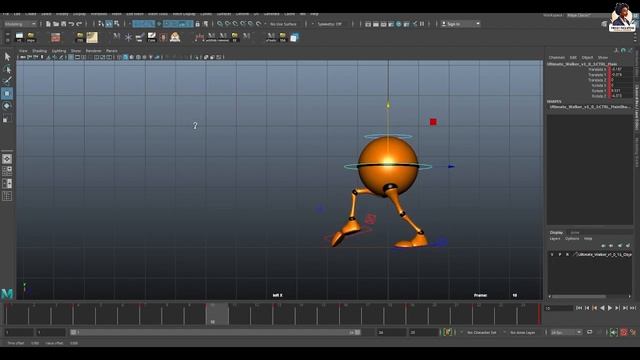Screen dimensions: 640x360
Task: Toggle the P playback box of Ultimate_Walker layer
Action: (560, 254)
